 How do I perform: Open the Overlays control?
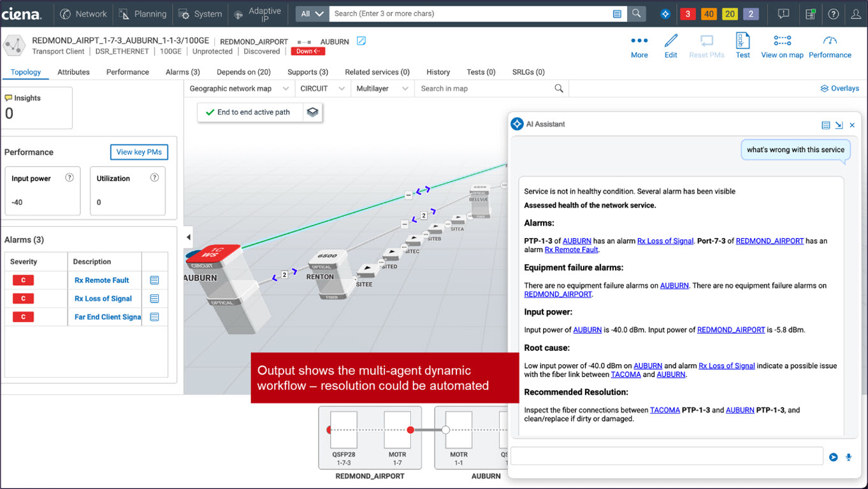pos(839,89)
